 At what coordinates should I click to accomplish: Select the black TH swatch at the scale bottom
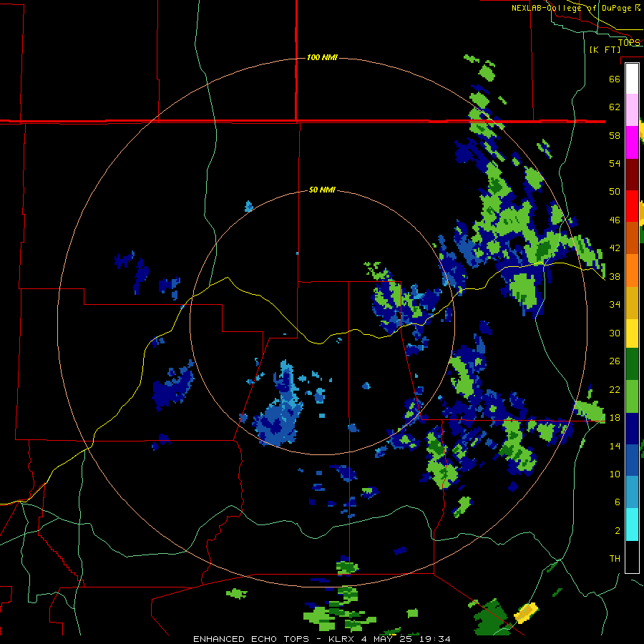point(632,557)
